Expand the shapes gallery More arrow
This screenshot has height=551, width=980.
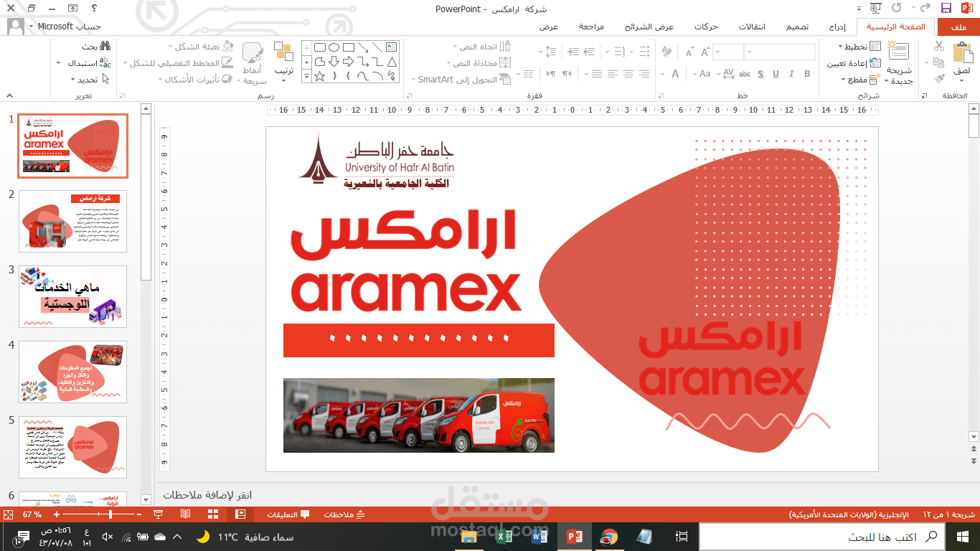click(x=307, y=75)
